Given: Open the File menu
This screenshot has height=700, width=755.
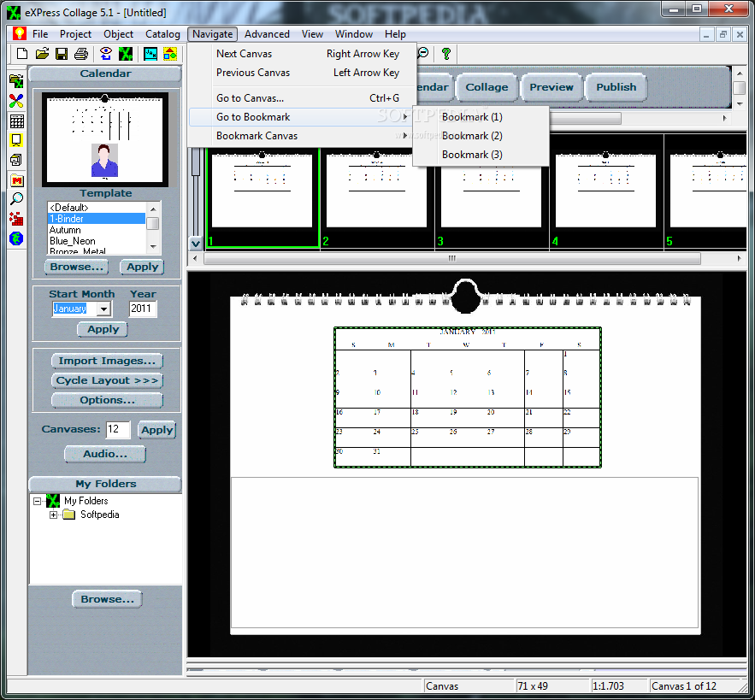Looking at the screenshot, I should 40,34.
